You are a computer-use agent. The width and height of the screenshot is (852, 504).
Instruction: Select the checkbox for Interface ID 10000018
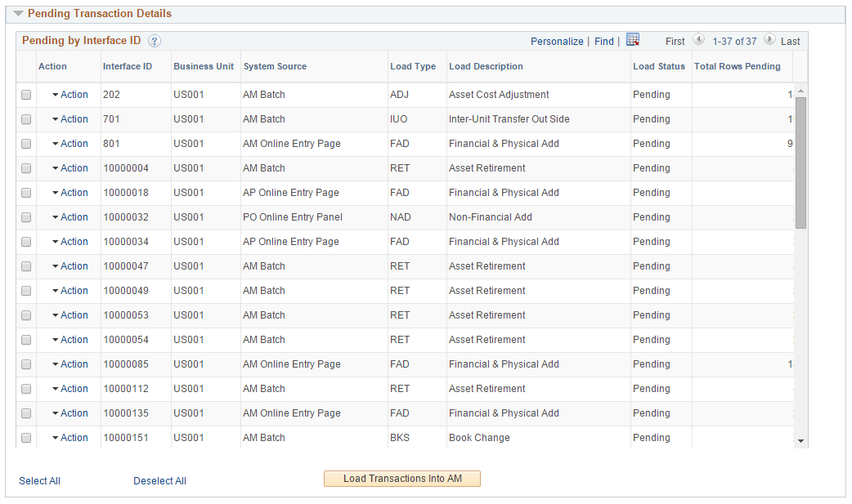tap(25, 192)
